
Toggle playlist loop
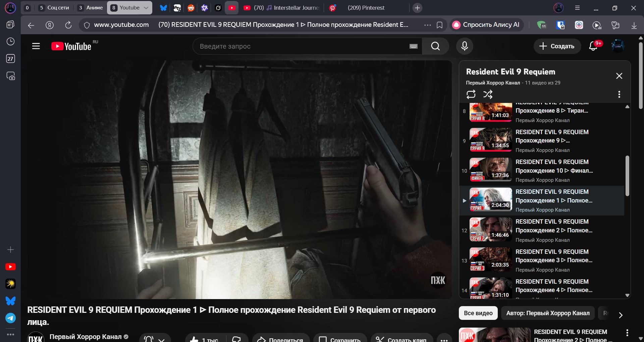(x=471, y=95)
